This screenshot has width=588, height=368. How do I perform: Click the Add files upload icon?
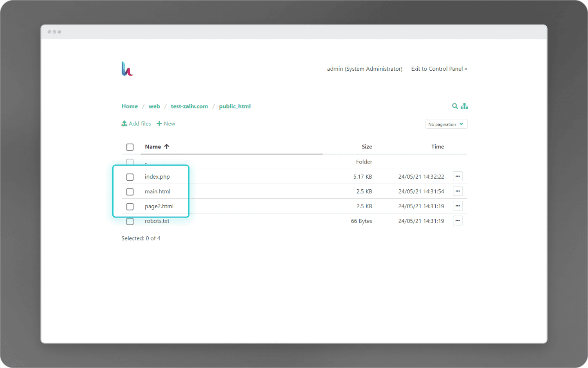click(x=124, y=123)
